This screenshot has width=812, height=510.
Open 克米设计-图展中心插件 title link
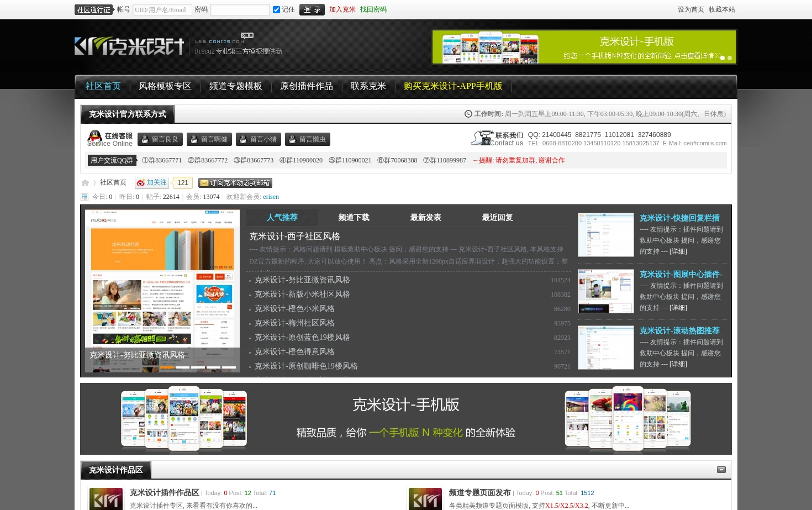coord(681,275)
